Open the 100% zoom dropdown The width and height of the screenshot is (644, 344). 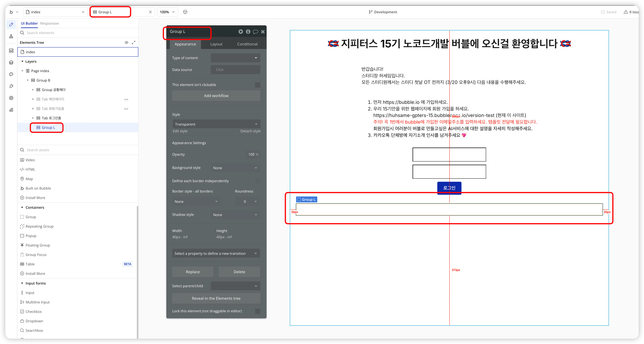pos(167,12)
